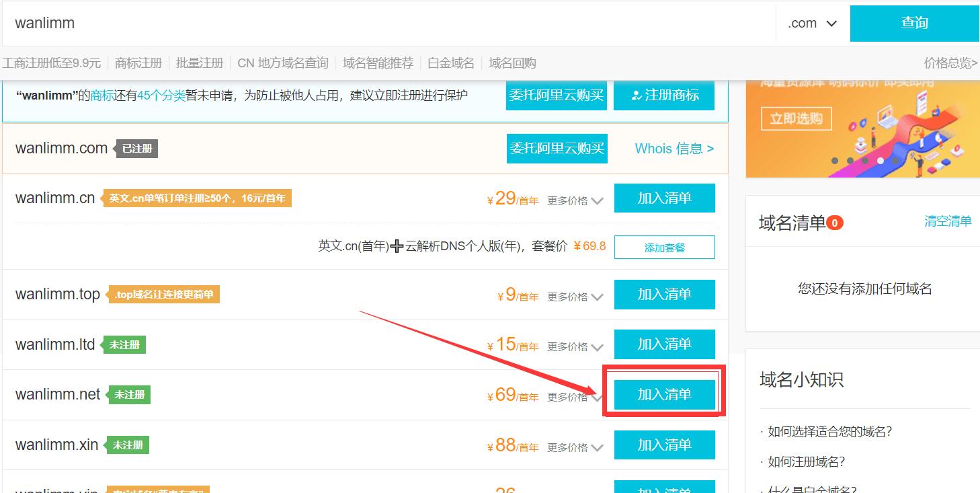Viewport: 980px width, 493px height.
Task: Open CN 地方域名查询
Action: pos(282,63)
